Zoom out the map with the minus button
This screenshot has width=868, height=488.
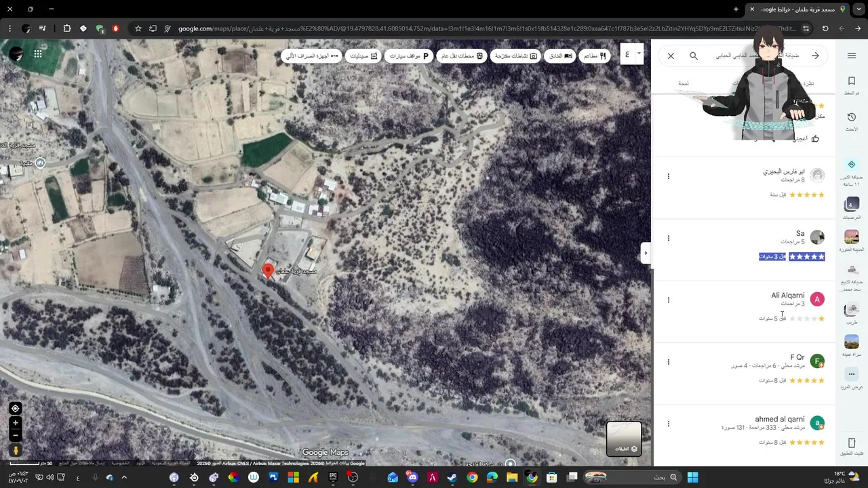tap(15, 435)
